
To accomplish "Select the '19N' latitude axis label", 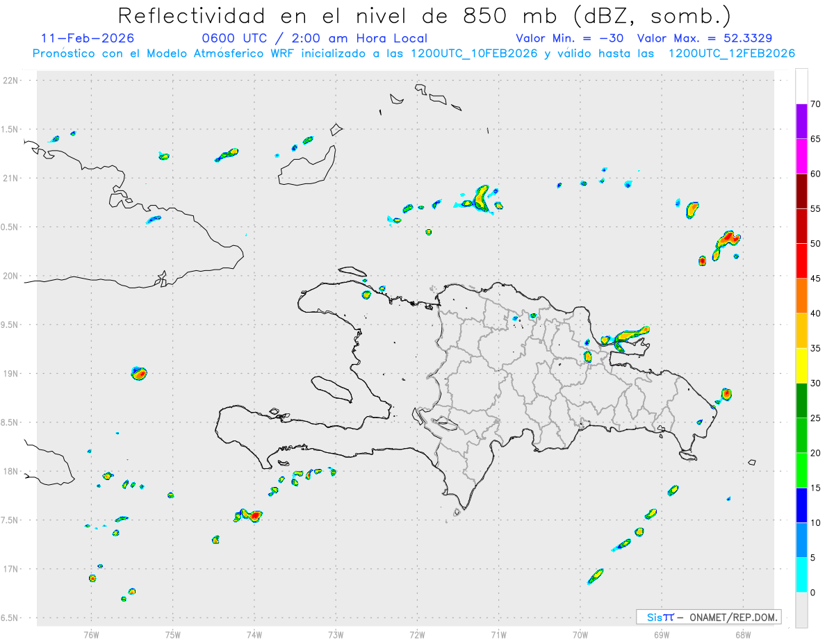I will pyautogui.click(x=11, y=374).
